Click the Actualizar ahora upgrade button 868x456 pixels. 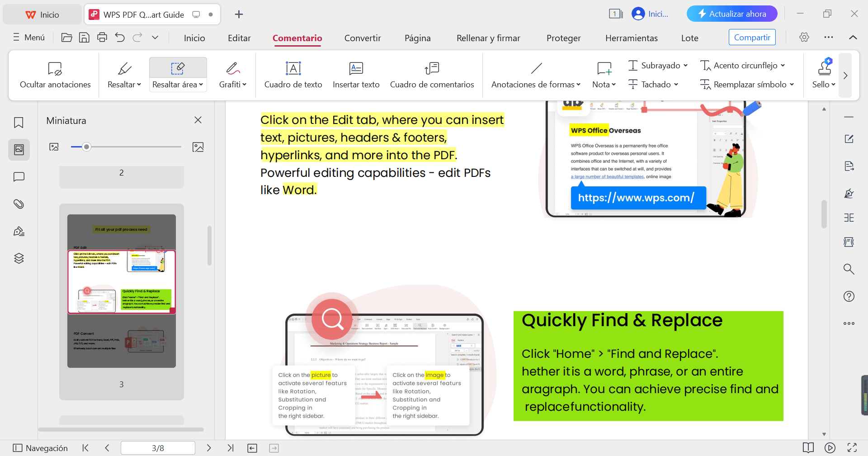(x=732, y=14)
